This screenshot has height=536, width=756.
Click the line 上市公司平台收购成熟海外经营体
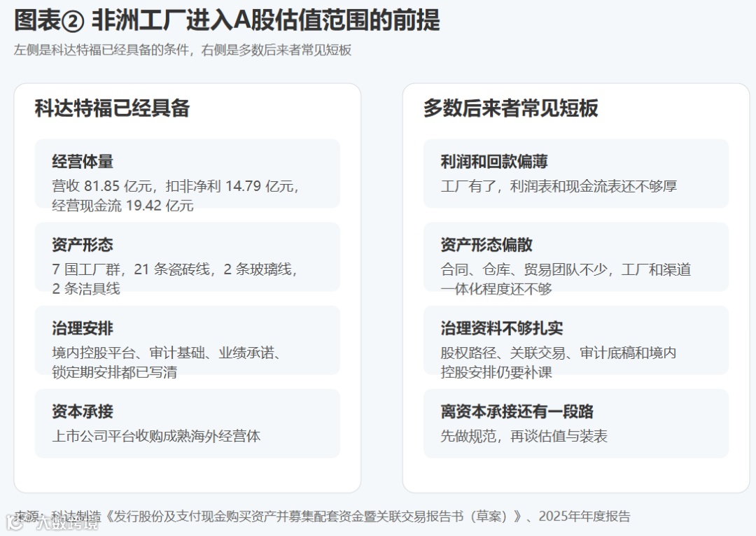click(156, 436)
